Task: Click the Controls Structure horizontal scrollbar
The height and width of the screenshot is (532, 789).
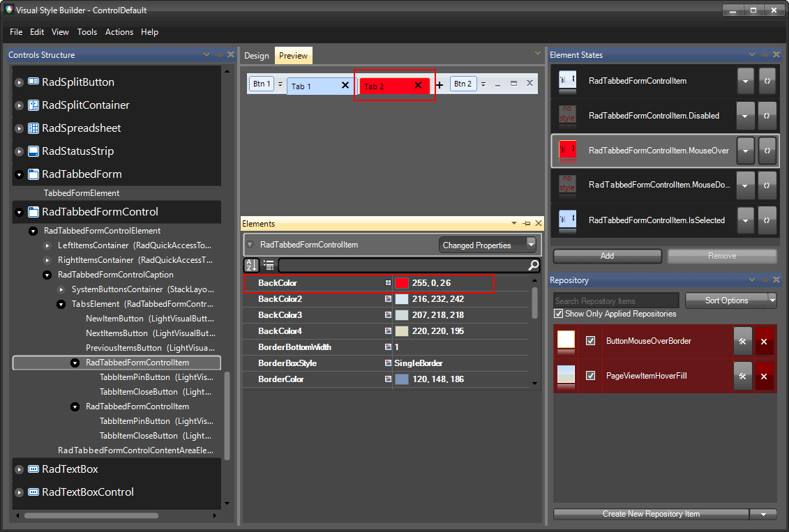Action: click(91, 515)
